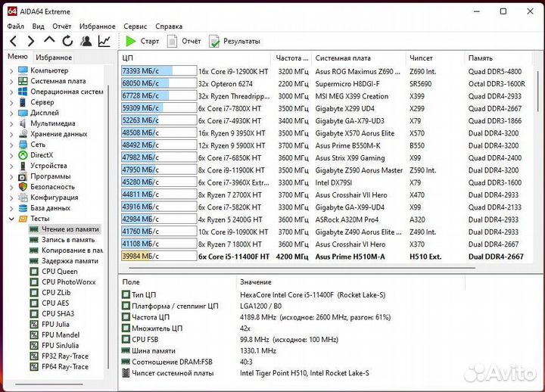Click the up-level arrow icon

[x=49, y=40]
